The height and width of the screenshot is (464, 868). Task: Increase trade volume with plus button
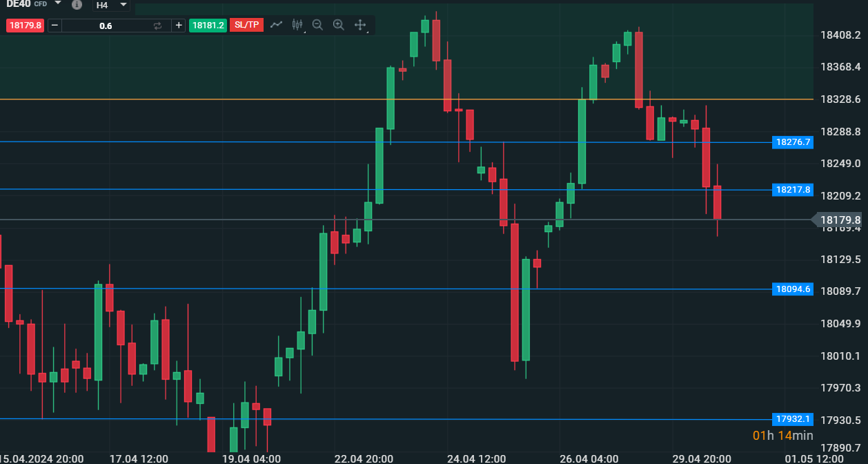(x=179, y=26)
